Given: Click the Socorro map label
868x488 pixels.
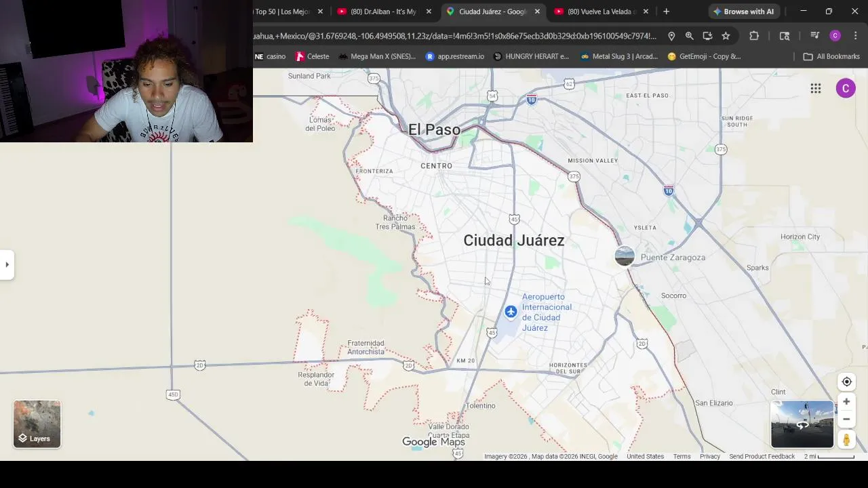Looking at the screenshot, I should pos(673,296).
